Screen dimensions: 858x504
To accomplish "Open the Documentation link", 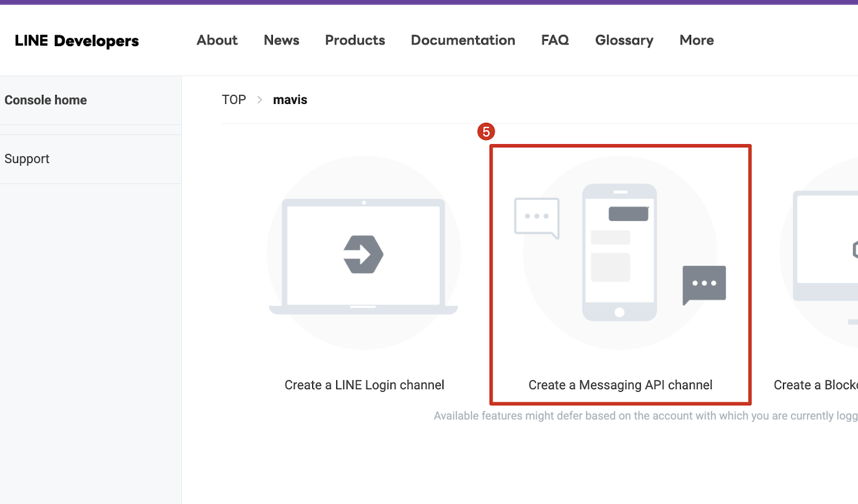I will (x=463, y=40).
